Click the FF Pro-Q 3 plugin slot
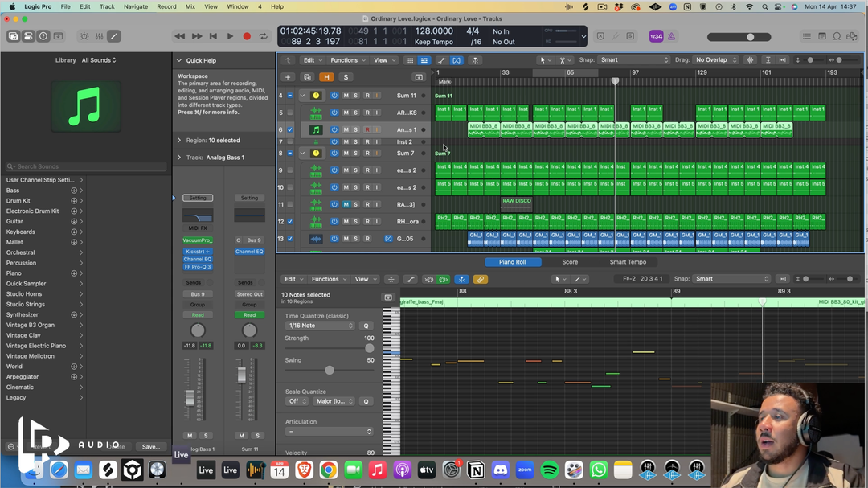The height and width of the screenshot is (488, 868). coord(198,267)
